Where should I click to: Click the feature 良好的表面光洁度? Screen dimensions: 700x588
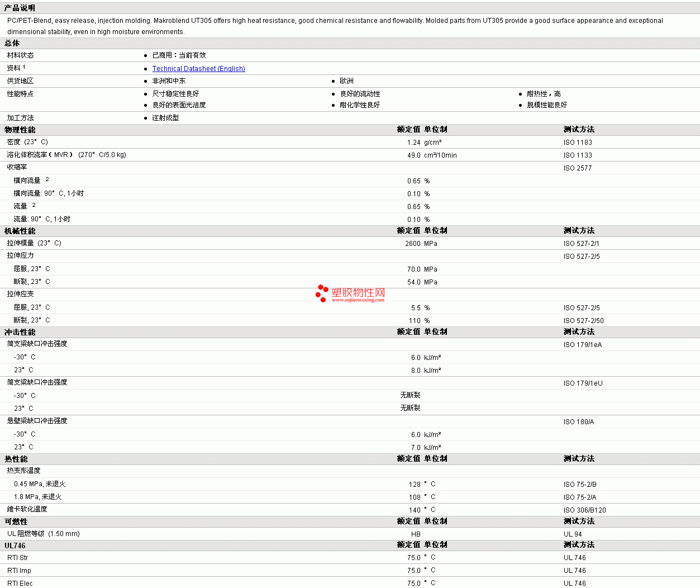[x=179, y=105]
